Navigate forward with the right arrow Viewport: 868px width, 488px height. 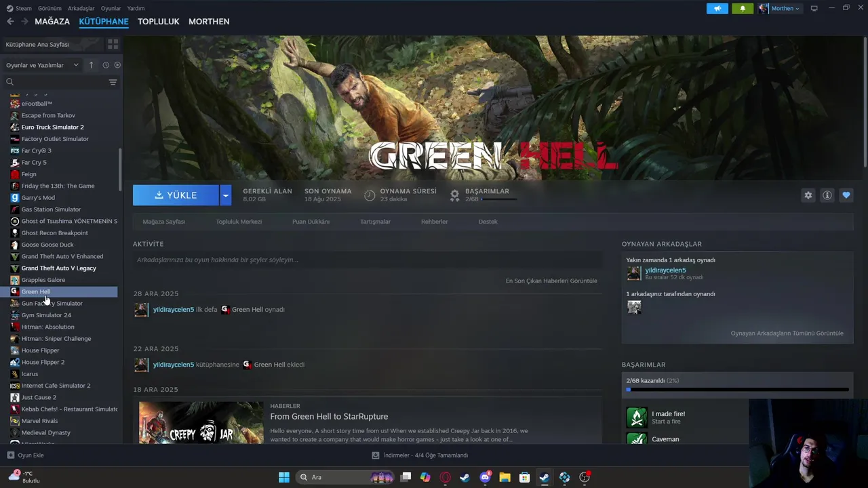pos(24,22)
